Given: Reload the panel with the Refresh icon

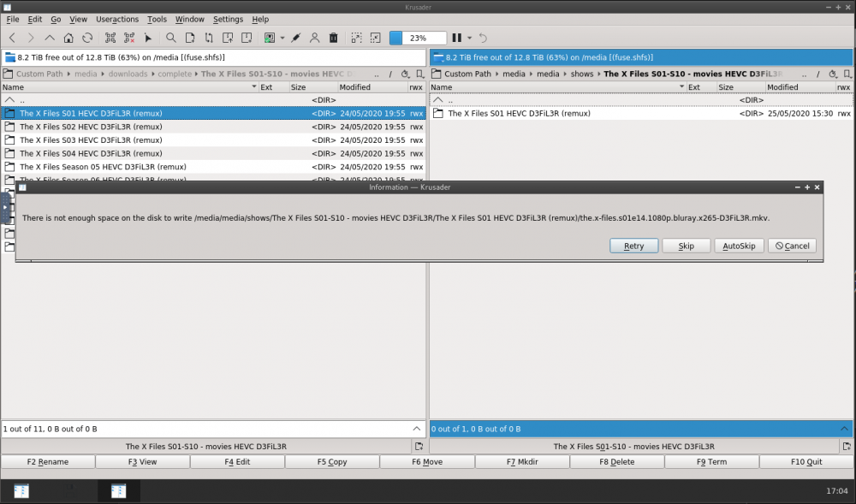Looking at the screenshot, I should 87,39.
